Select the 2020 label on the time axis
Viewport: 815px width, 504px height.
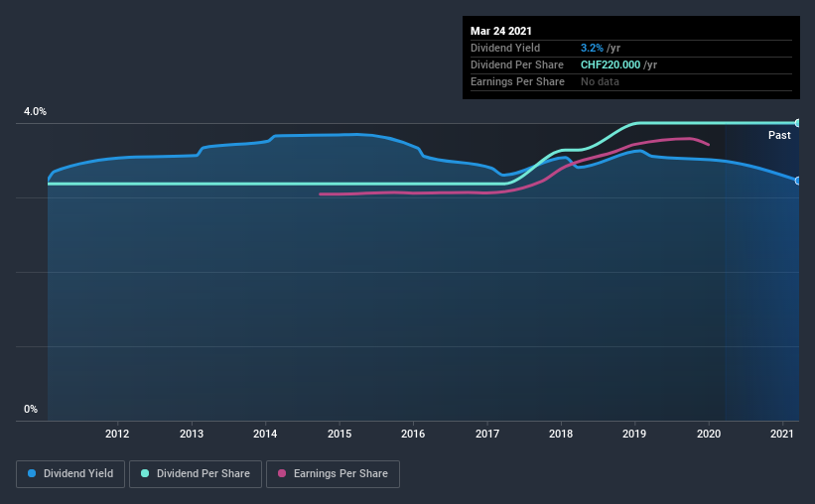(x=709, y=434)
